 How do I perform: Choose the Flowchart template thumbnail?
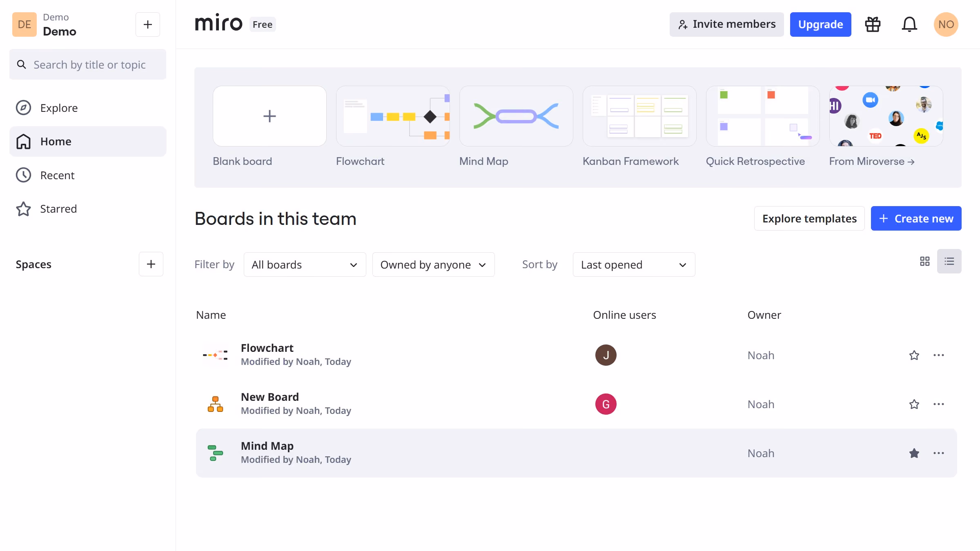point(393,116)
